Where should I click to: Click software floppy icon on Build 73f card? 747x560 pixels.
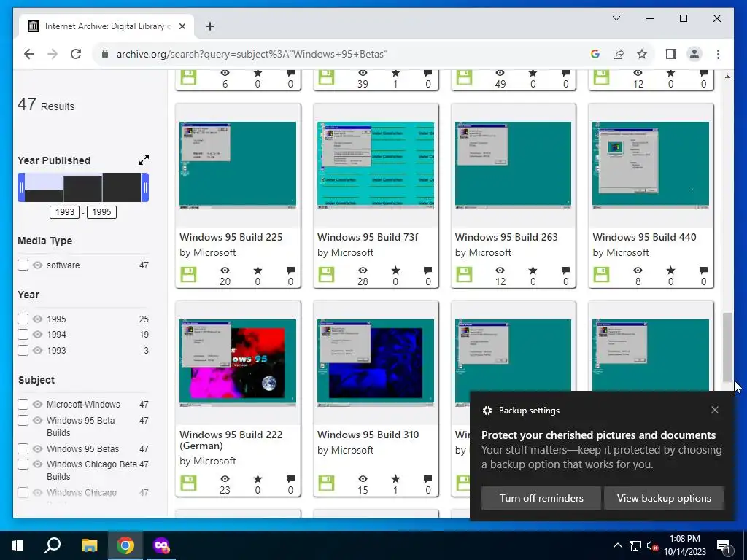(x=326, y=275)
